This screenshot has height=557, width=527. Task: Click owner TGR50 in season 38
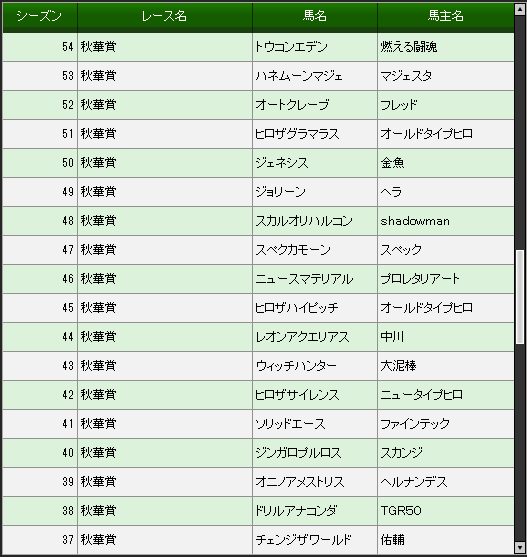pos(401,511)
